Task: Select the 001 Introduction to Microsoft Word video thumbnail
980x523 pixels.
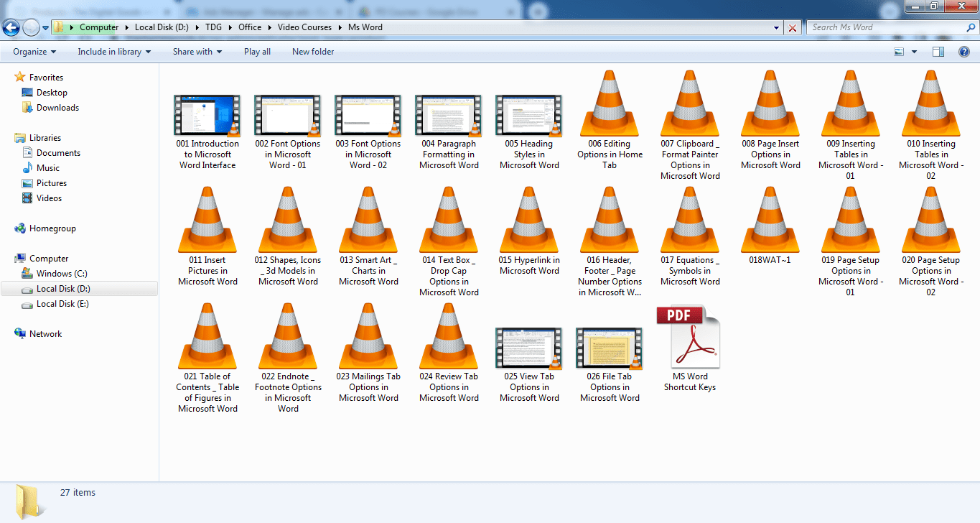Action: (x=207, y=115)
